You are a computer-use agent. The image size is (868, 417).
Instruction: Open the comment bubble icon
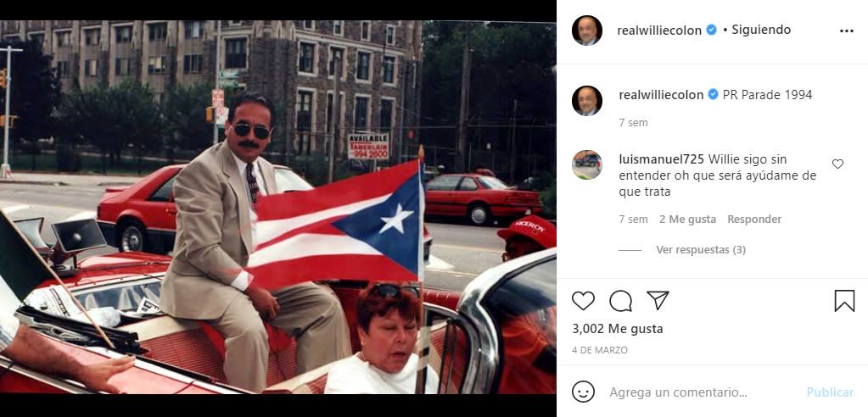click(x=620, y=300)
